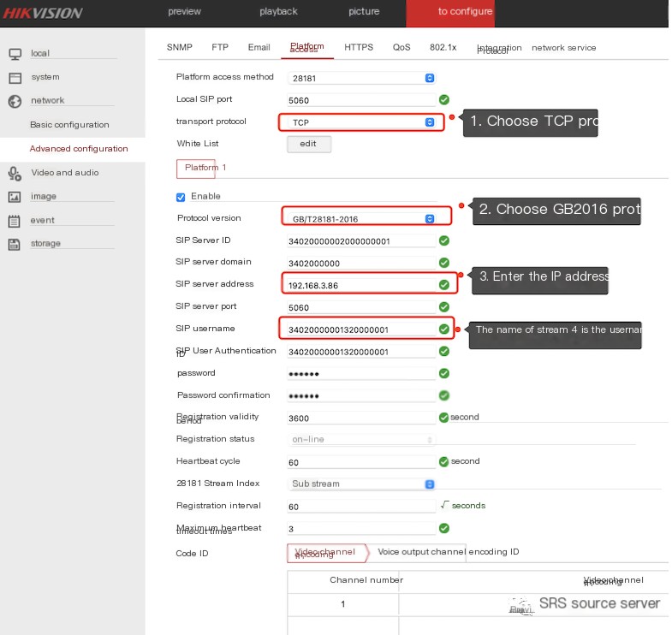Toggle the Enable checkbox for Platform 1
Viewport: 672px width, 635px height.
[x=181, y=197]
